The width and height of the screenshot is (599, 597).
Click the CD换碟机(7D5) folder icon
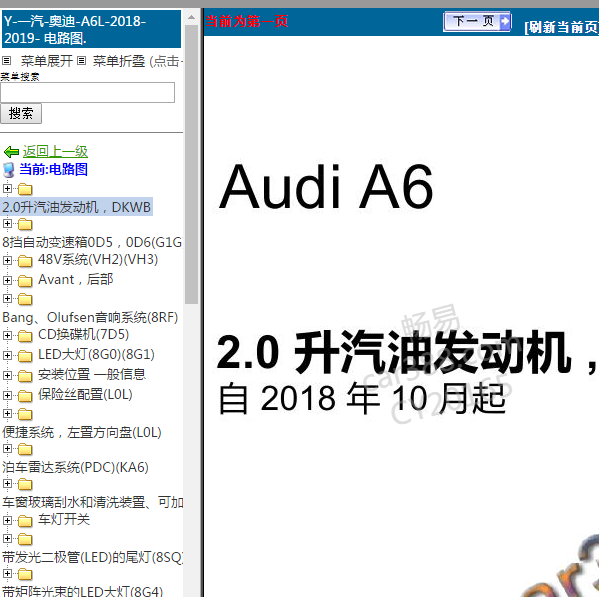coord(25,336)
